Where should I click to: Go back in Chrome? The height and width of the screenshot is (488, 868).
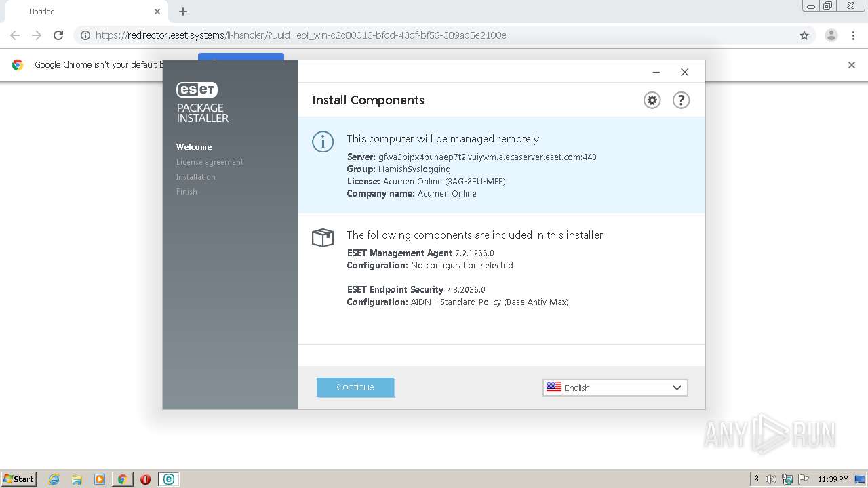pos(15,35)
